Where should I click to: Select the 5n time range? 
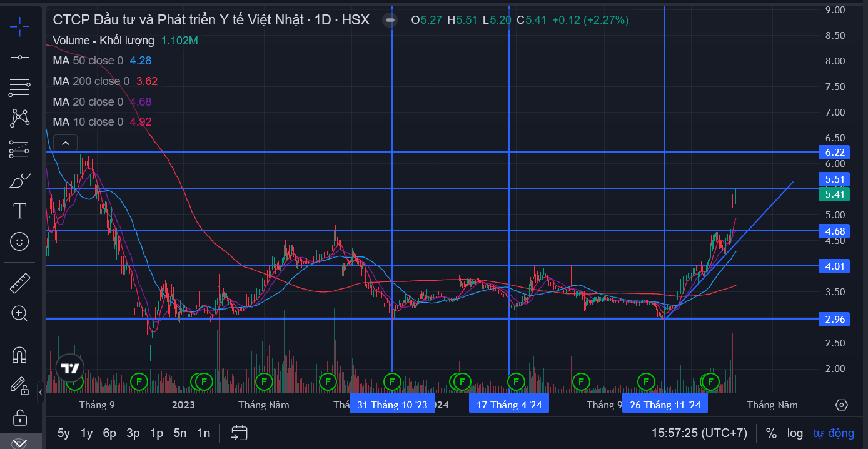click(x=180, y=433)
